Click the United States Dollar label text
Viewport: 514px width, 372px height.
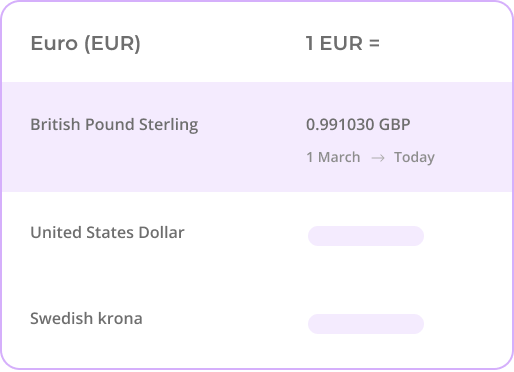tap(107, 232)
